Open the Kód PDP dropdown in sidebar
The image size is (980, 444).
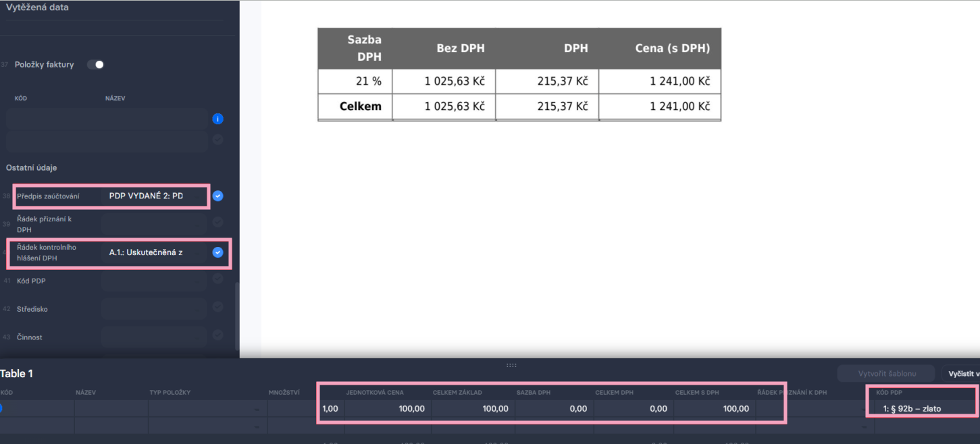point(154,280)
